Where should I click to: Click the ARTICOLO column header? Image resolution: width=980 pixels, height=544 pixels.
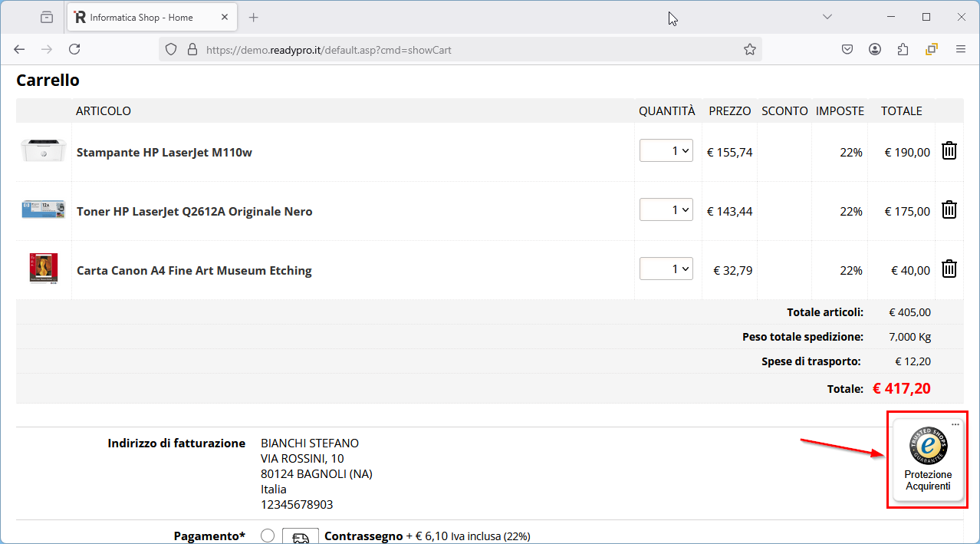(104, 110)
